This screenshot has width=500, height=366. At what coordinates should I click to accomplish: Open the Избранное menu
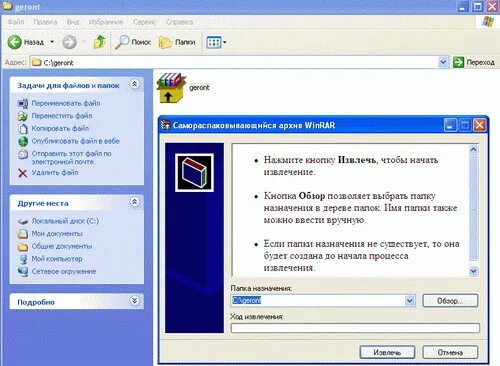pyautogui.click(x=106, y=22)
